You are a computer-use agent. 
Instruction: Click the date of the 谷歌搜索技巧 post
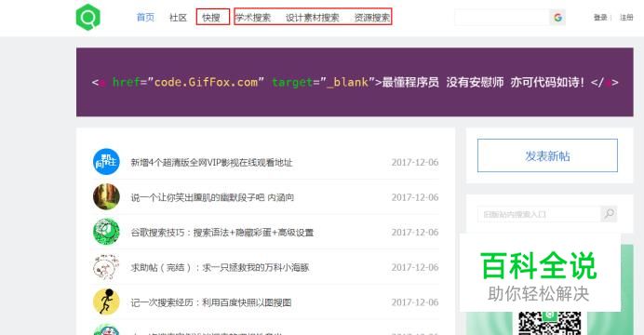click(x=415, y=233)
